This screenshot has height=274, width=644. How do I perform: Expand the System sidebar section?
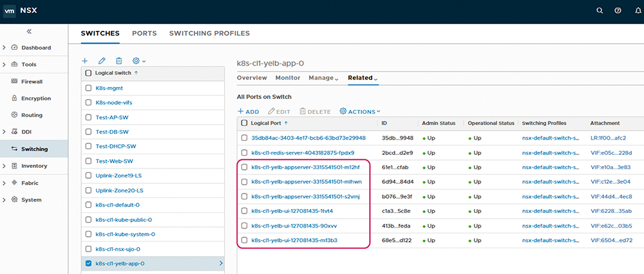4,200
